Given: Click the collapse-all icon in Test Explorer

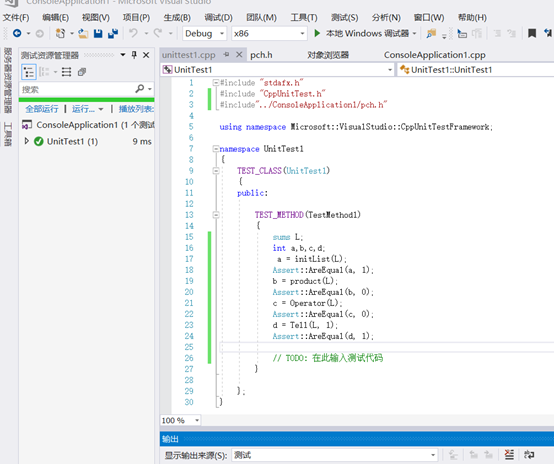Looking at the screenshot, I should [x=82, y=72].
